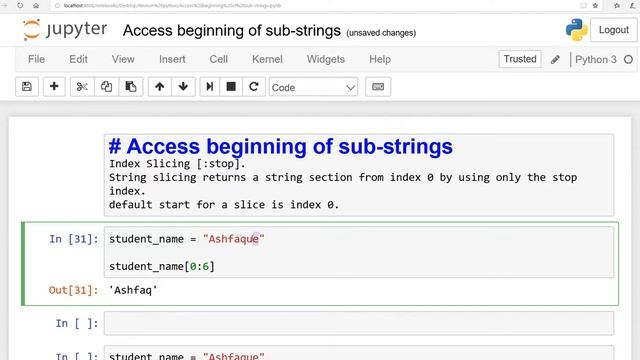This screenshot has width=640, height=360.
Task: Open the Kernel menu
Action: click(x=267, y=59)
